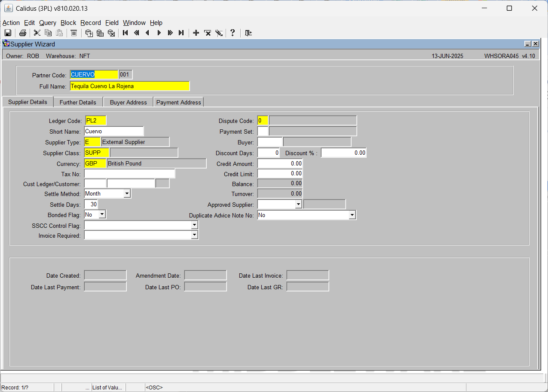
Task: Open the Field menu
Action: click(112, 23)
